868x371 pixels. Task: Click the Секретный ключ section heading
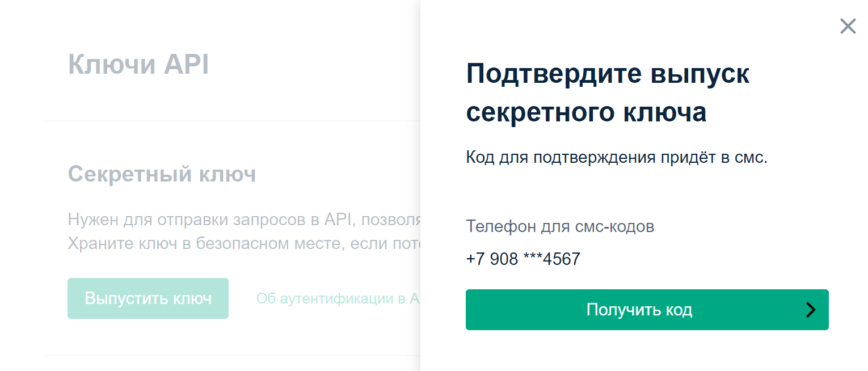click(162, 174)
